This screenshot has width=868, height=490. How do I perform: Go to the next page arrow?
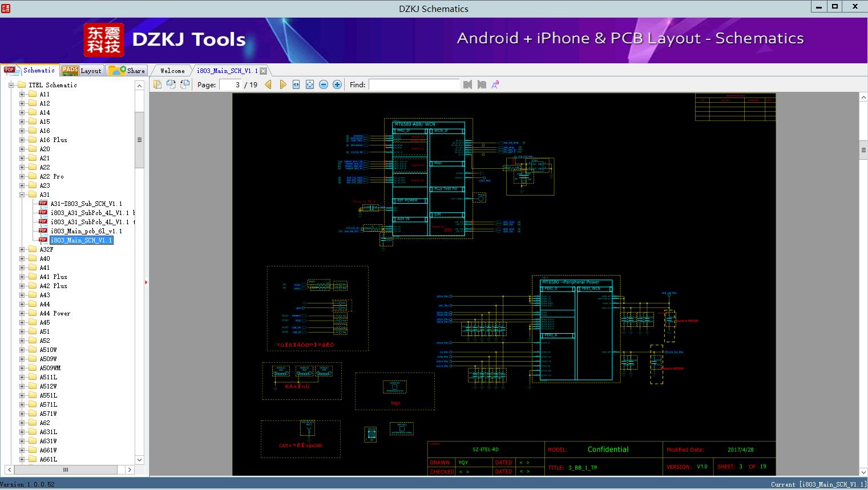click(x=282, y=84)
